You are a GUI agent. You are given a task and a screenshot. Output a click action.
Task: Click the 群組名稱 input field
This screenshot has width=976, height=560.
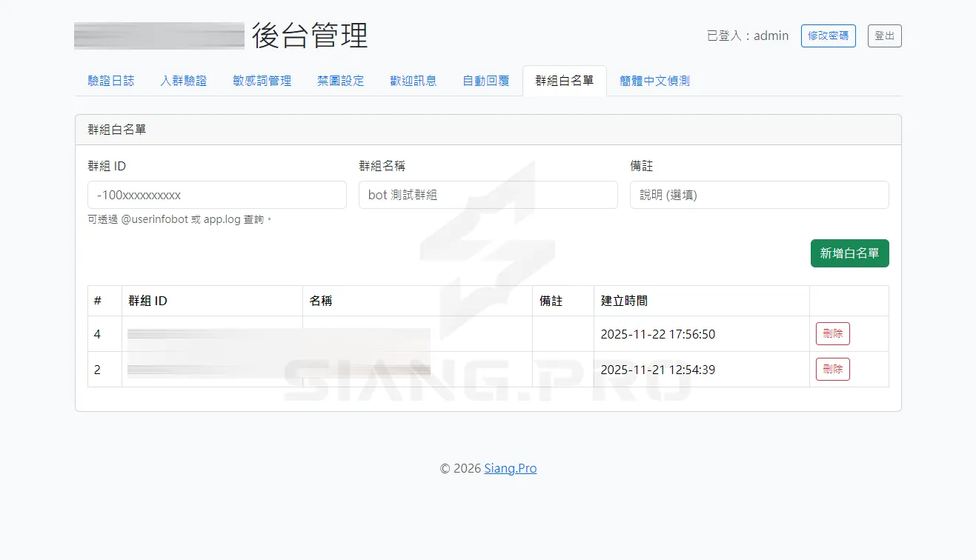click(x=488, y=195)
